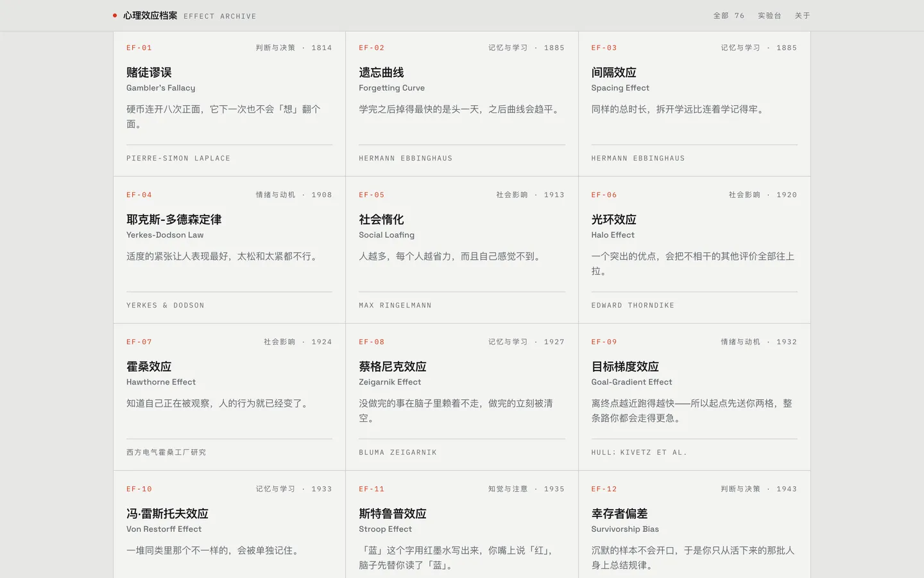Click the EF-11 code label
Screen dimensions: 924x578
click(x=372, y=489)
